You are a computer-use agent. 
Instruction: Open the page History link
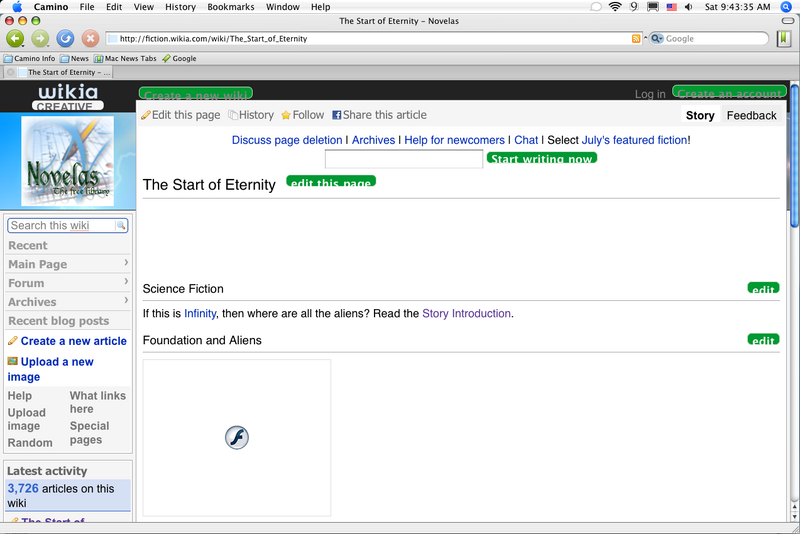click(251, 115)
